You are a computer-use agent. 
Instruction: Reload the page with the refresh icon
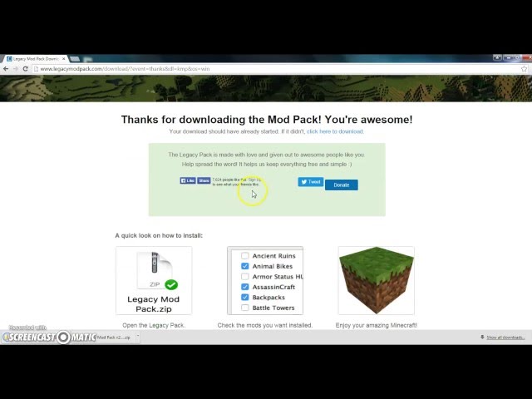[x=25, y=69]
